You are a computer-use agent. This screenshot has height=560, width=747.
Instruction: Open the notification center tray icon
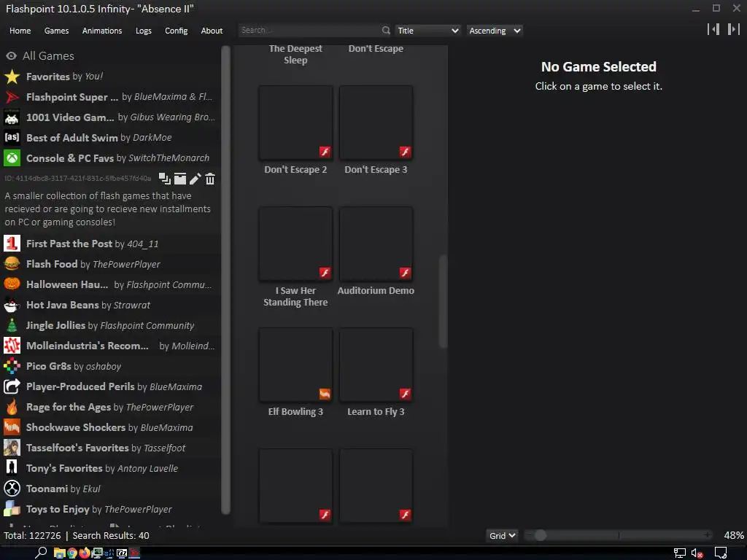(721, 553)
